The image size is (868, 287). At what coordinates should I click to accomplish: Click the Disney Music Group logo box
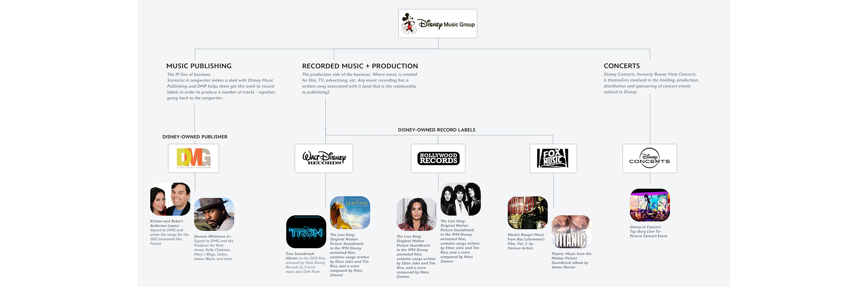click(x=438, y=23)
